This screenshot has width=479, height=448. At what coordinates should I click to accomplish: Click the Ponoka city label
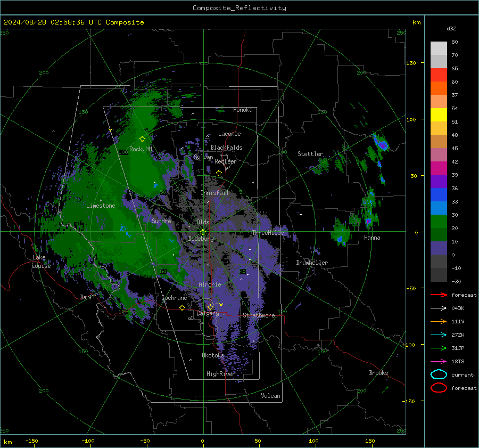click(x=243, y=110)
